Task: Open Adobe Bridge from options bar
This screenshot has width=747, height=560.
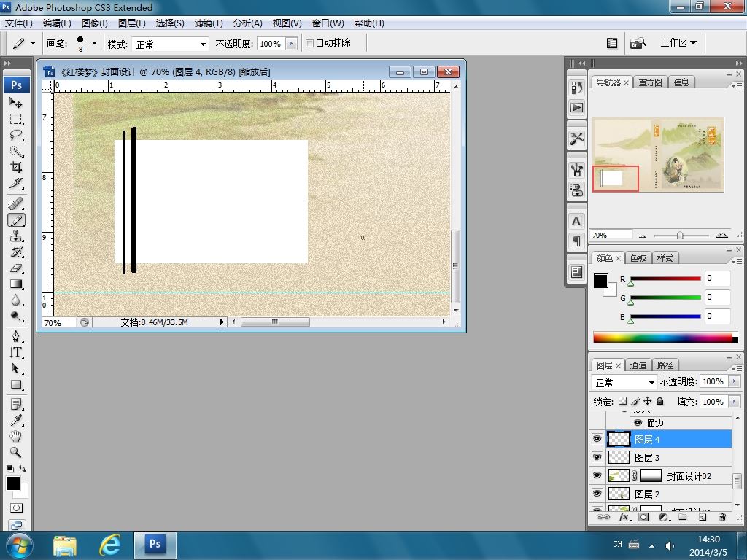Action: [x=638, y=43]
